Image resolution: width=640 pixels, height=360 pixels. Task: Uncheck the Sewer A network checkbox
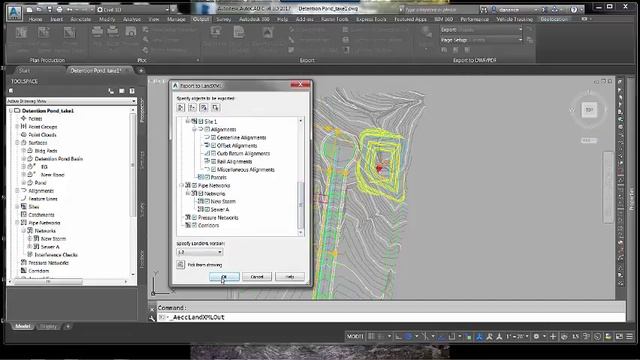click(207, 209)
